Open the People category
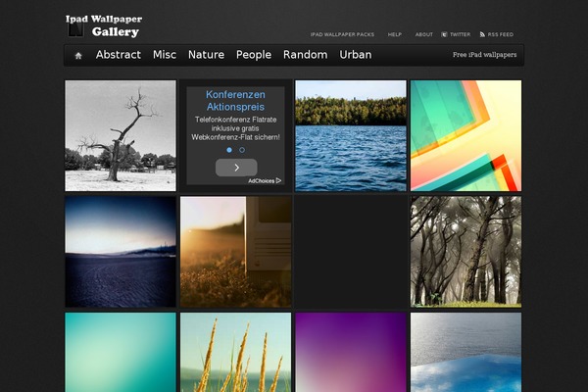This screenshot has width=588, height=392. coord(254,55)
